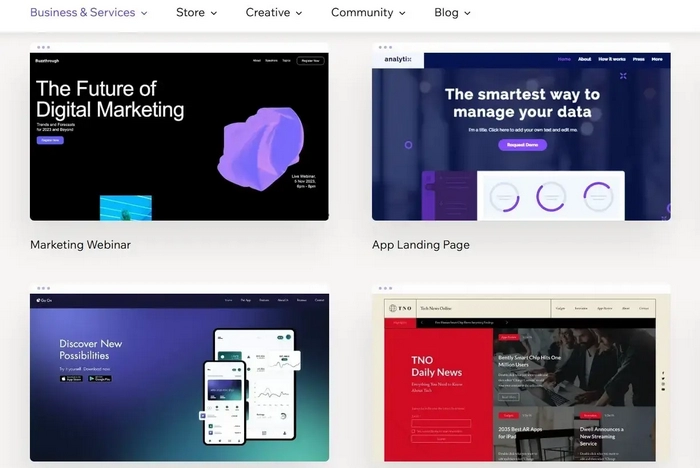Viewport: 700px width, 468px height.
Task: Click the blue image tile in Marketing Webinar preview
Action: click(125, 208)
